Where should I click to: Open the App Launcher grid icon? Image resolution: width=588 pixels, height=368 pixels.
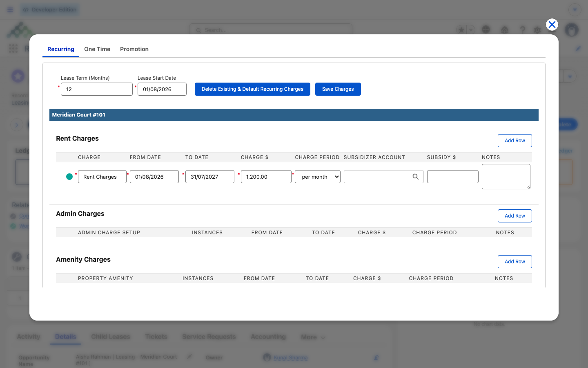tap(13, 49)
